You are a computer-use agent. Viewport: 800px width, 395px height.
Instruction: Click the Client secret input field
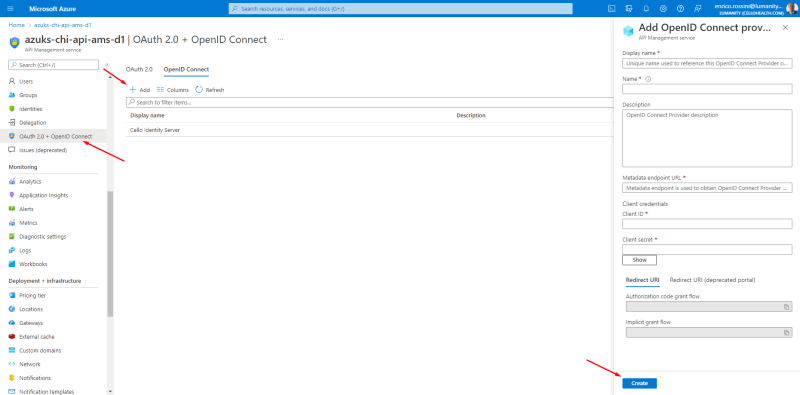(x=707, y=250)
